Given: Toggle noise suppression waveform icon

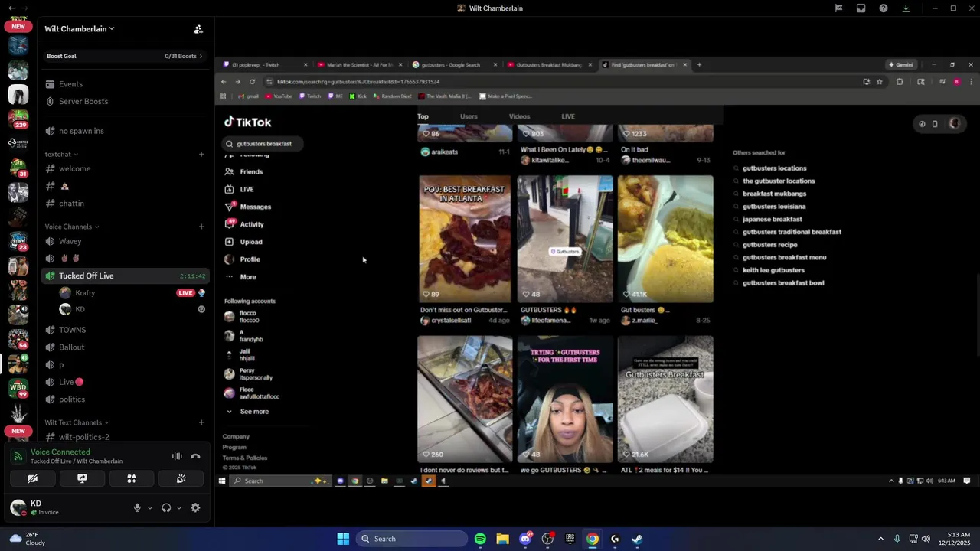Looking at the screenshot, I should [x=177, y=456].
